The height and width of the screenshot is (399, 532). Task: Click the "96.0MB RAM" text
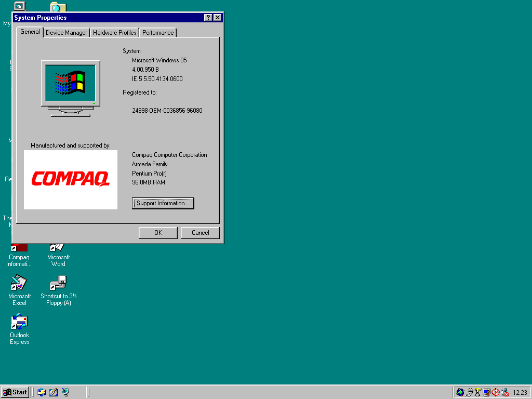point(149,182)
